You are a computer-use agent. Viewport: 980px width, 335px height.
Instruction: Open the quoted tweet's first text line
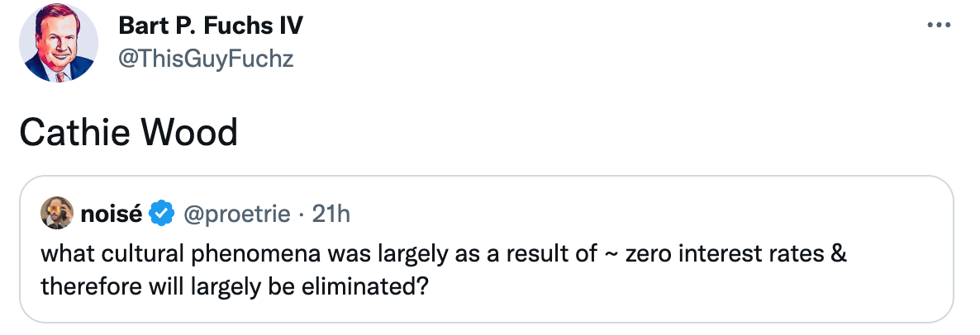443,253
